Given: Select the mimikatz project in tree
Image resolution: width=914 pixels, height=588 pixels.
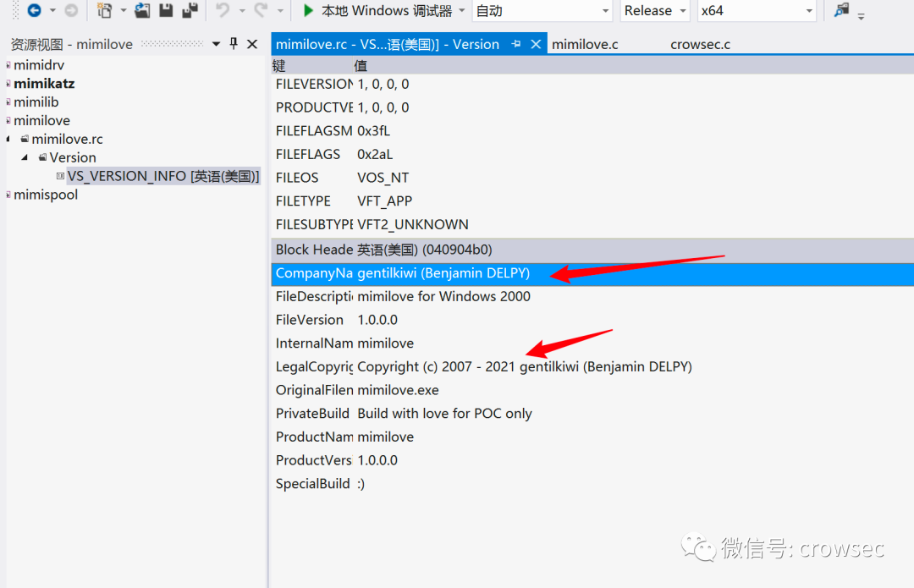Looking at the screenshot, I should (44, 83).
